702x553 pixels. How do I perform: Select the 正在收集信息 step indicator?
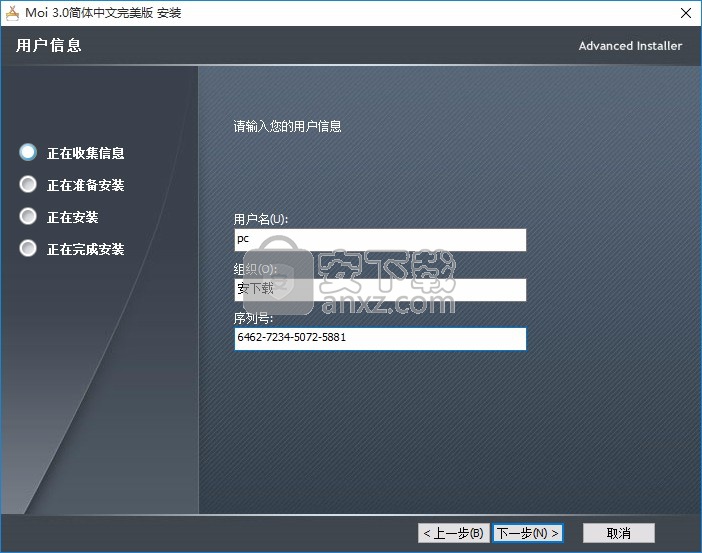pyautogui.click(x=28, y=152)
